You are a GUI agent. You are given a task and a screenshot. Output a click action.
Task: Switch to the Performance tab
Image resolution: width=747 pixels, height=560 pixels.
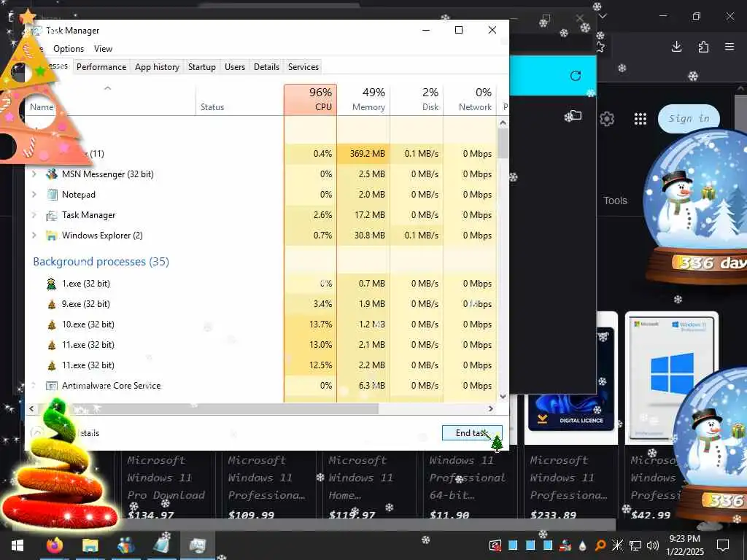pos(101,66)
